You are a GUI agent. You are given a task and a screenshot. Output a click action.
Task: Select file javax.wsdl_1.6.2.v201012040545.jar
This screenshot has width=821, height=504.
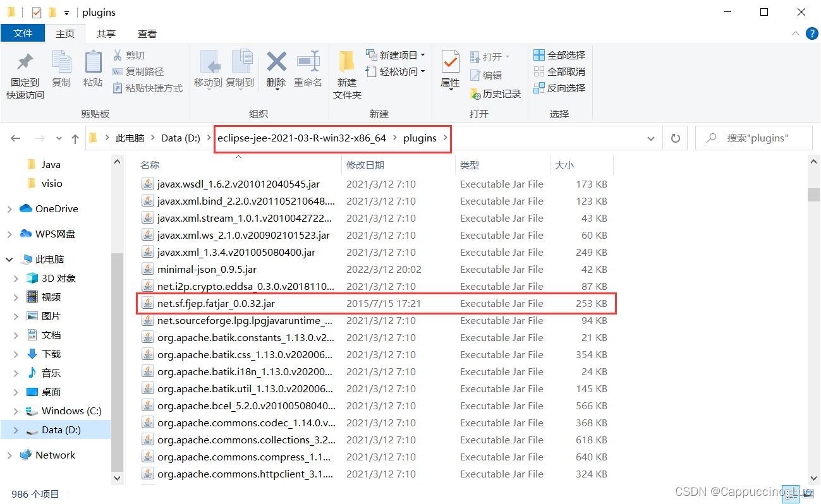coord(238,184)
